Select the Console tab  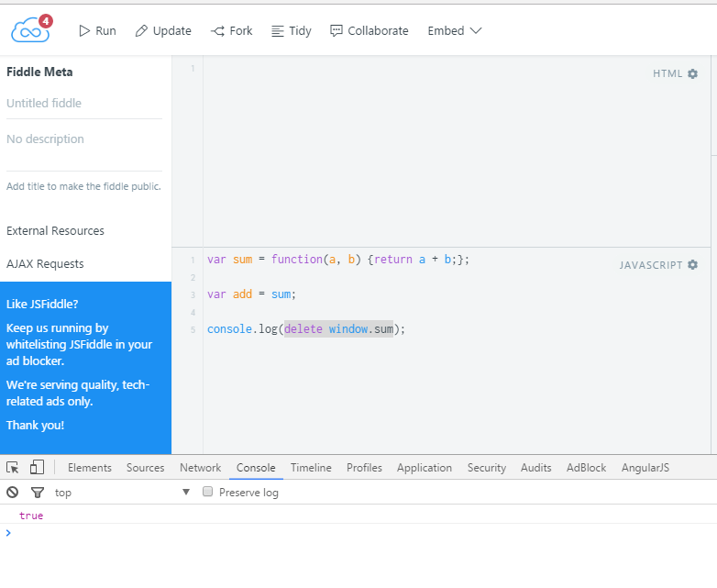pos(256,468)
